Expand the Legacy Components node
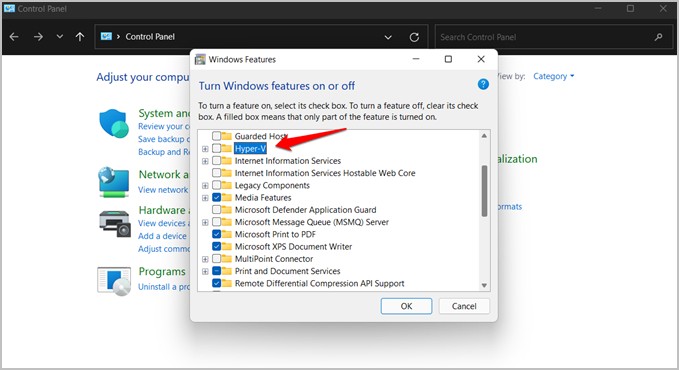The height and width of the screenshot is (370, 679). (x=205, y=186)
